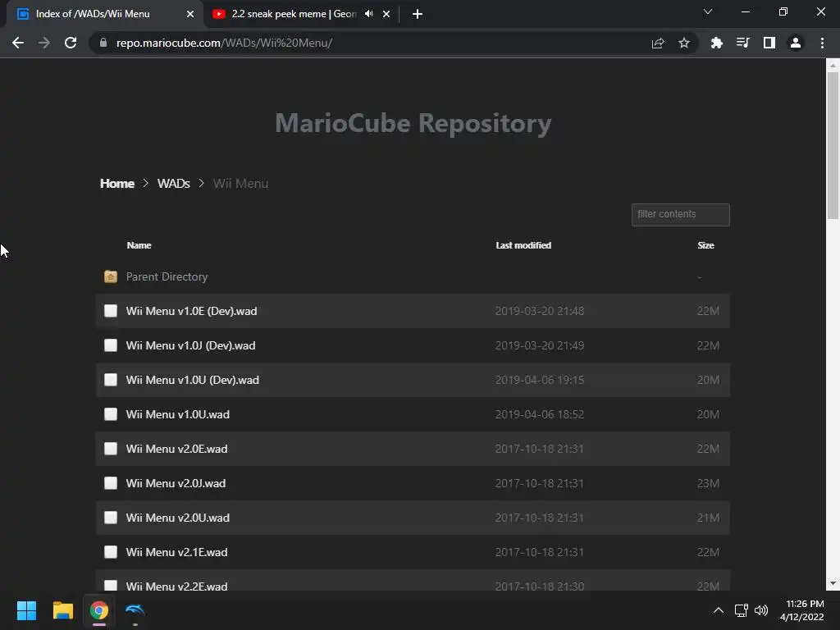Download Wii Menu v2.0U.wad
Screen dimensions: 840x630
click(178, 518)
